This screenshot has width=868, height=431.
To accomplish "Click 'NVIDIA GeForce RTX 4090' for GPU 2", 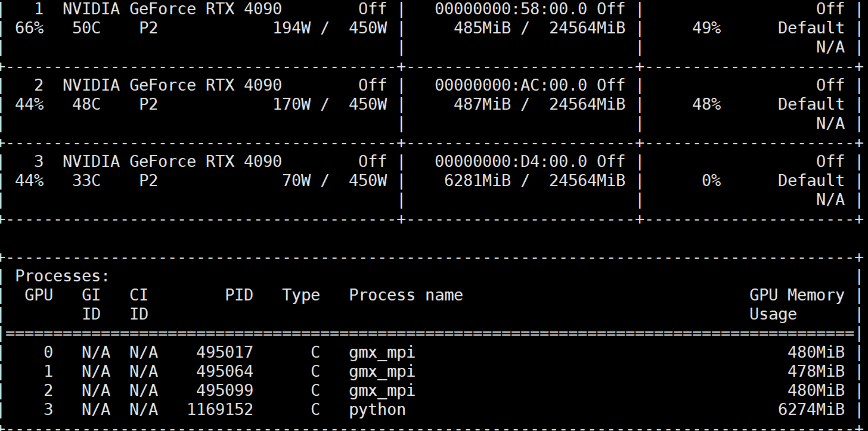I will coord(172,85).
